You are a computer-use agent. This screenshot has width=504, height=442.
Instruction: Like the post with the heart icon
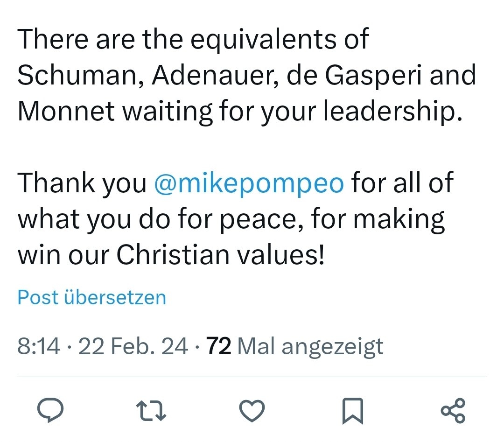pyautogui.click(x=252, y=411)
